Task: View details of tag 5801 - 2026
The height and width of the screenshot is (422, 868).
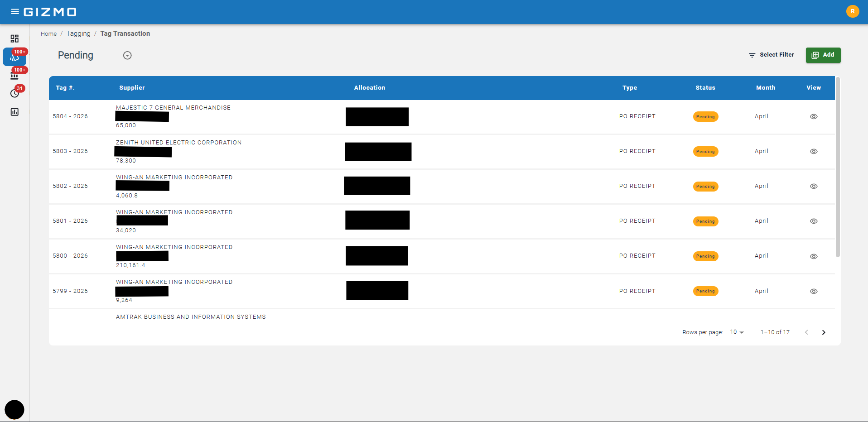Action: pos(814,221)
